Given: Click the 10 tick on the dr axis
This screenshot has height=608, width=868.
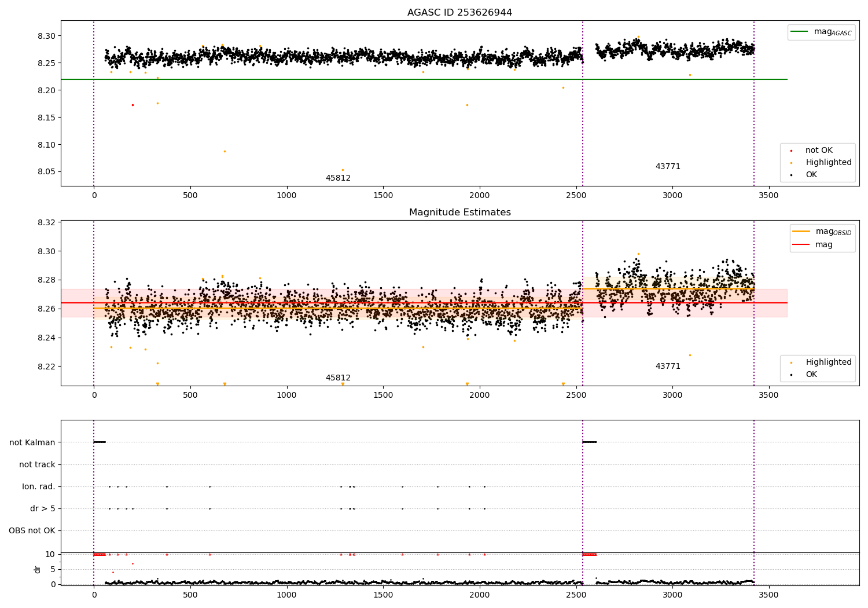Looking at the screenshot, I should (x=50, y=554).
